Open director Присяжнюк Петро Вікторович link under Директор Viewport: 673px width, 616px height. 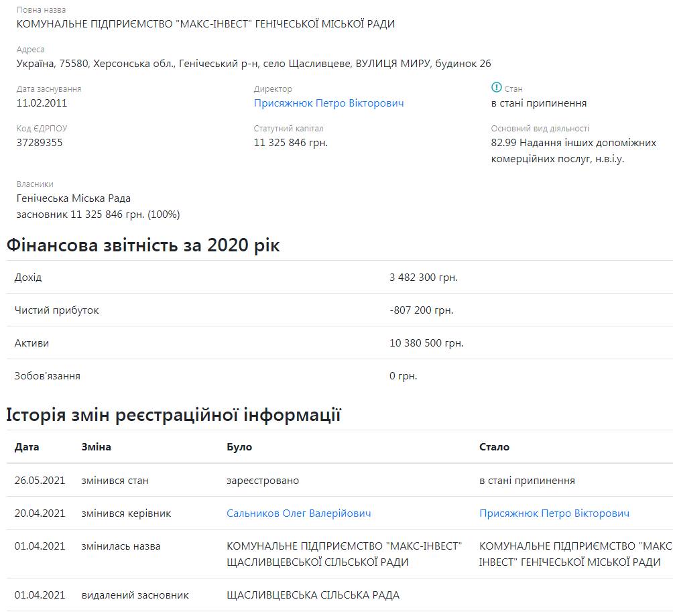[x=328, y=103]
